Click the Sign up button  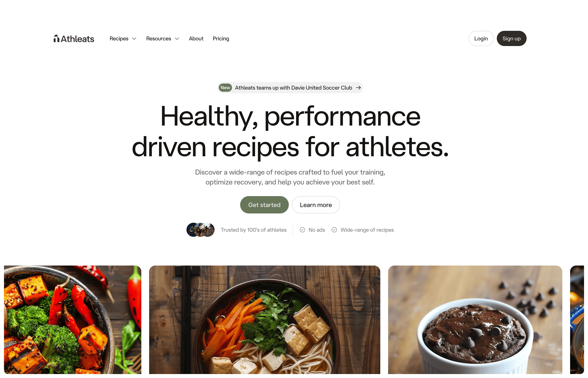(x=511, y=39)
